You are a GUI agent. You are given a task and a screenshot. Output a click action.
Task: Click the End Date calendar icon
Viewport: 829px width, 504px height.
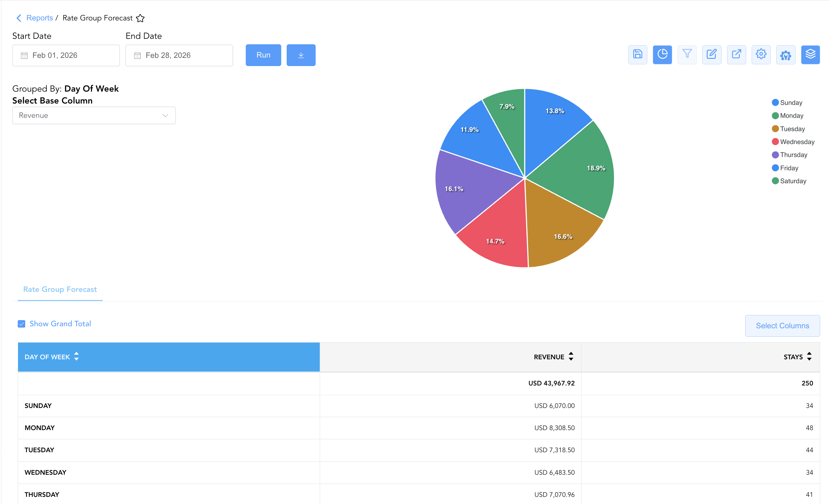[137, 56]
